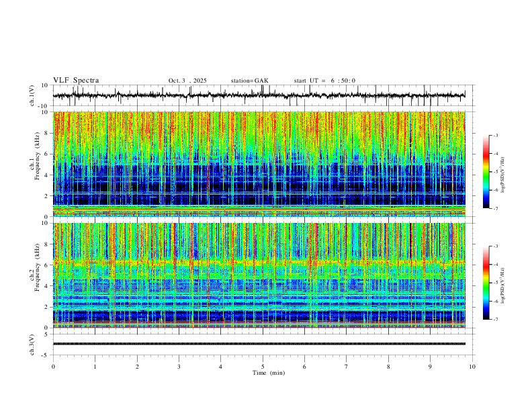The width and height of the screenshot is (532, 411).
Task: Click the 'Time (min)' axis label
Action: click(x=269, y=373)
